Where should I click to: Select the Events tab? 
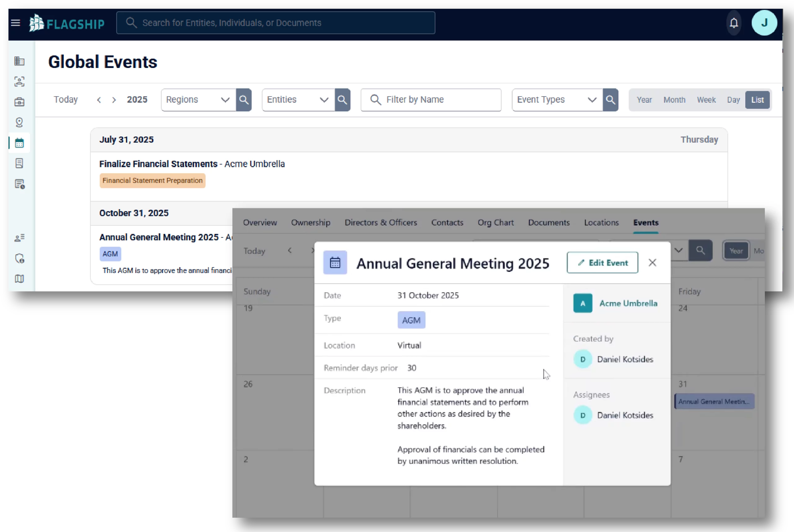tap(646, 223)
